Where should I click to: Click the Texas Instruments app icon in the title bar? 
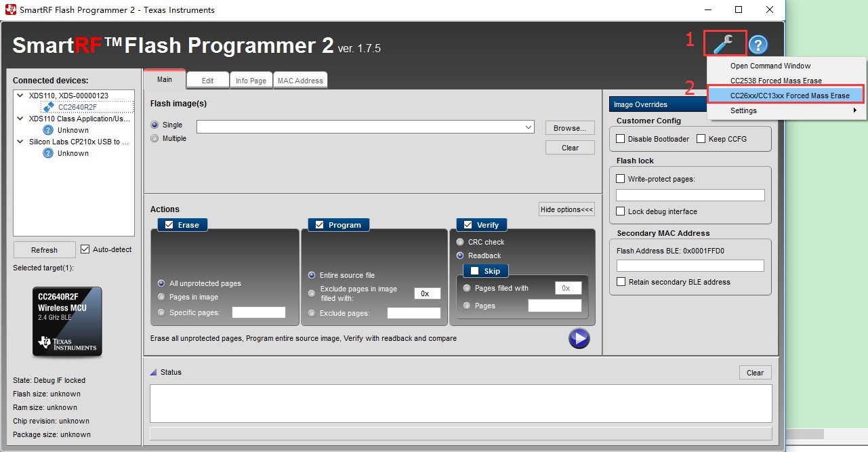pos(11,9)
